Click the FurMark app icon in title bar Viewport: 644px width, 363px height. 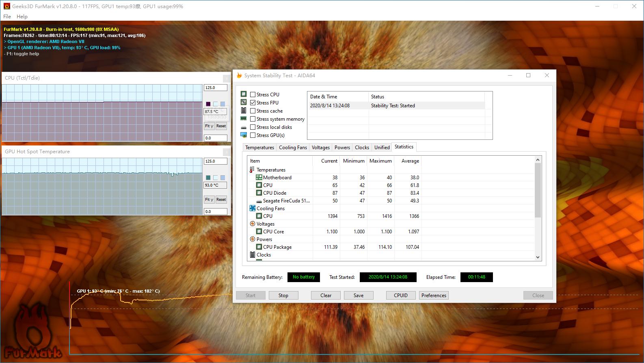(6, 7)
